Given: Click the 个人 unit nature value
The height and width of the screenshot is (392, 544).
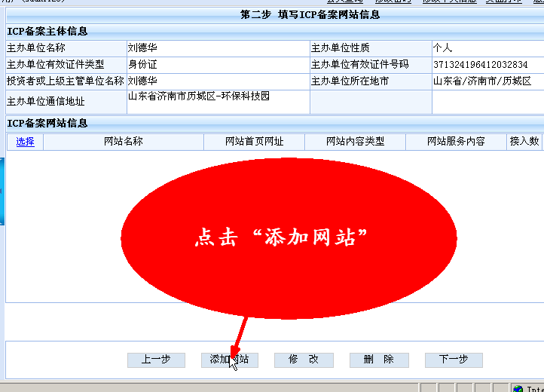Looking at the screenshot, I should click(x=442, y=48).
